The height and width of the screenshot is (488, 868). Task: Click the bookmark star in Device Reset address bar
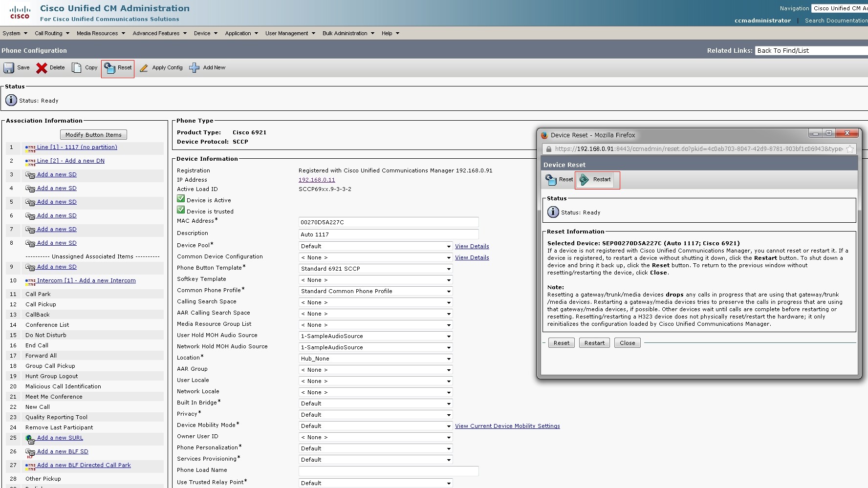click(x=850, y=149)
